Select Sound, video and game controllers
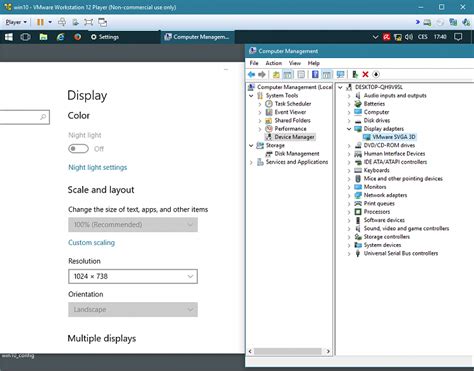Viewport: 474px width, 371px height. pos(406,229)
